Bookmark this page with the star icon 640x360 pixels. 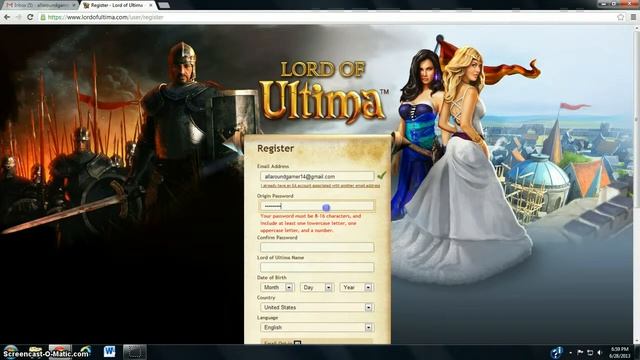620,17
